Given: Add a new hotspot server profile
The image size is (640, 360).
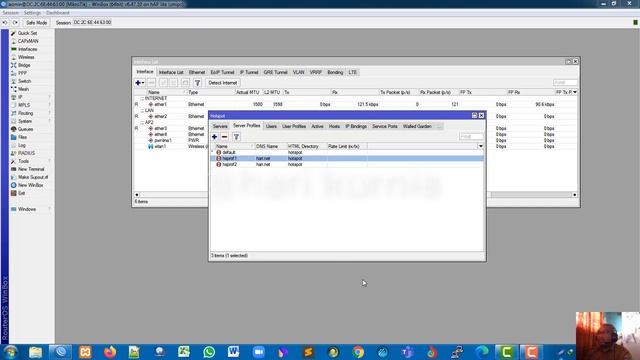Looking at the screenshot, I should 214,137.
